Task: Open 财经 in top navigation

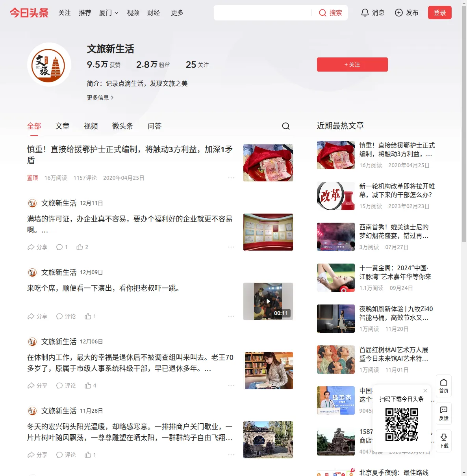Action: click(x=154, y=13)
